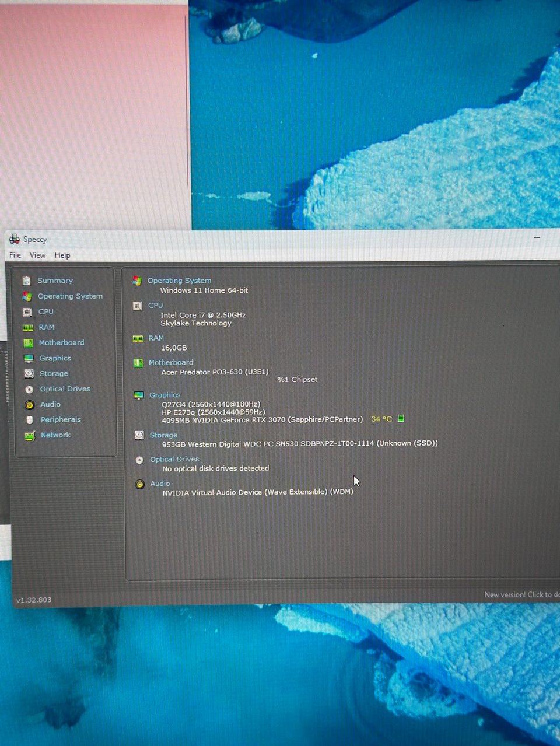Click the Motherboard icon in the summary pane
560x746 pixels.
[x=138, y=363]
